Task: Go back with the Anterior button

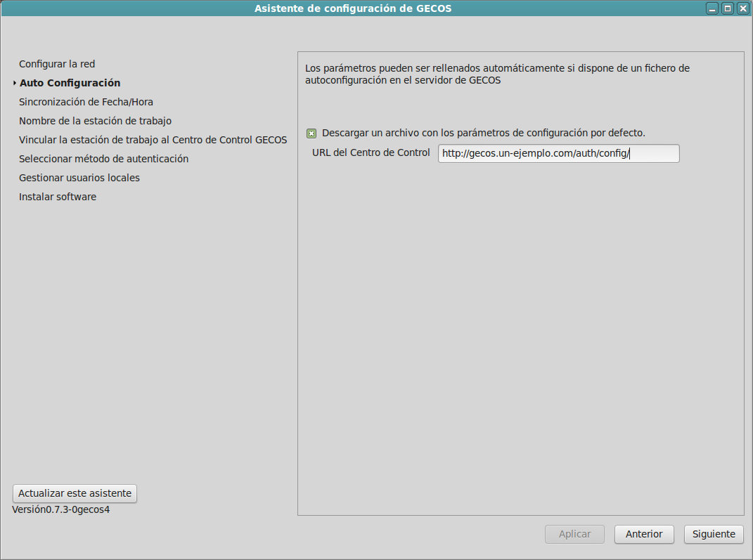Action: coord(644,534)
